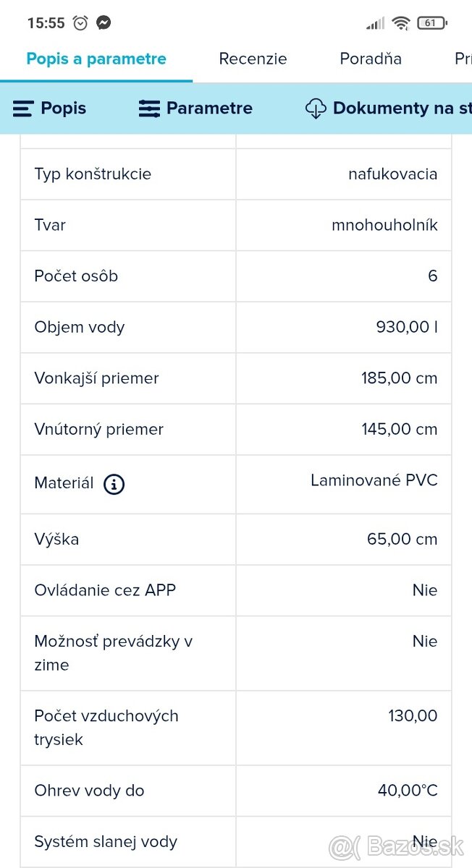Expand the Typ konštrukcie row
Image resolution: width=472 pixels, height=868 pixels.
(235, 174)
